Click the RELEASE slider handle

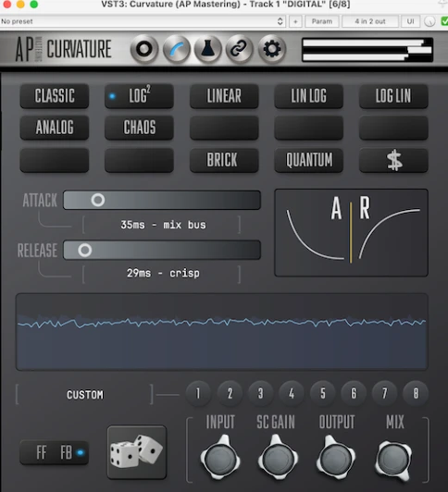[85, 250]
